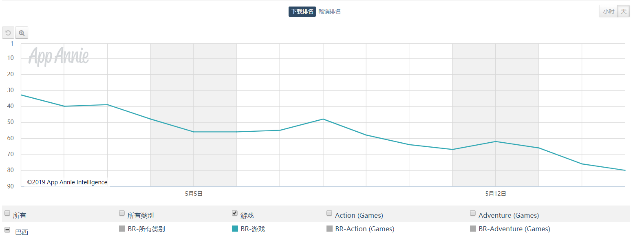Tick the Action (Games) checkbox
644x241 pixels.
pos(329,213)
